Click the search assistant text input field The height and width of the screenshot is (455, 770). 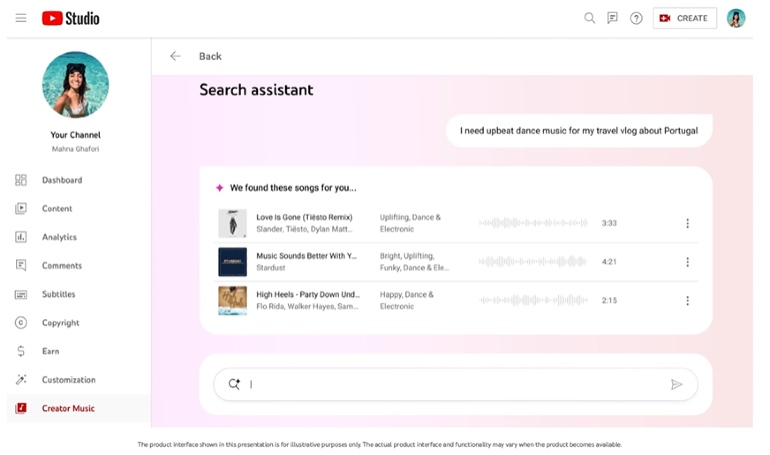click(x=456, y=384)
